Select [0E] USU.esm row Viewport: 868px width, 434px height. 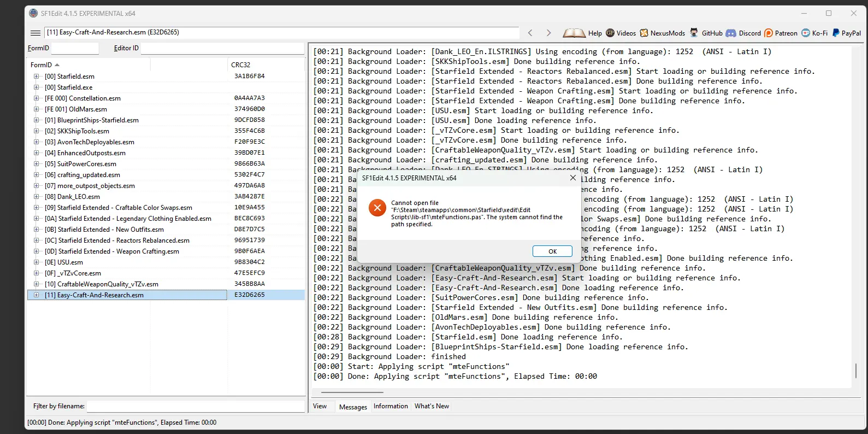[x=166, y=262]
